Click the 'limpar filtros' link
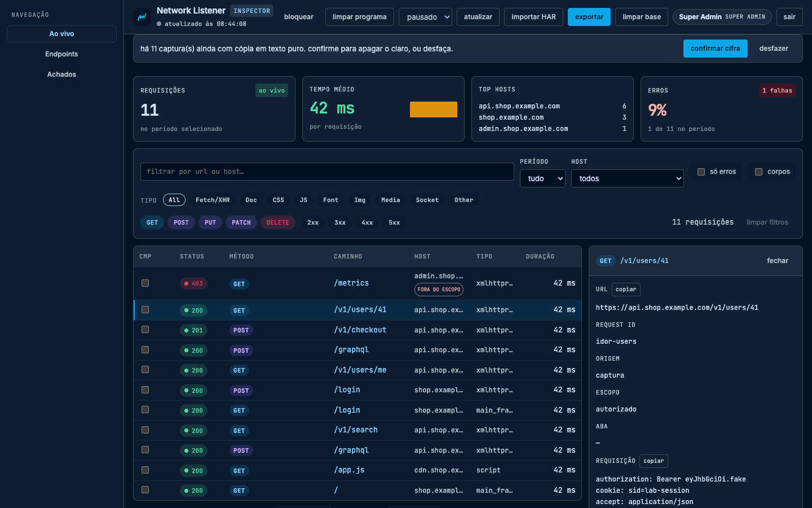This screenshot has height=508, width=812. tap(767, 222)
